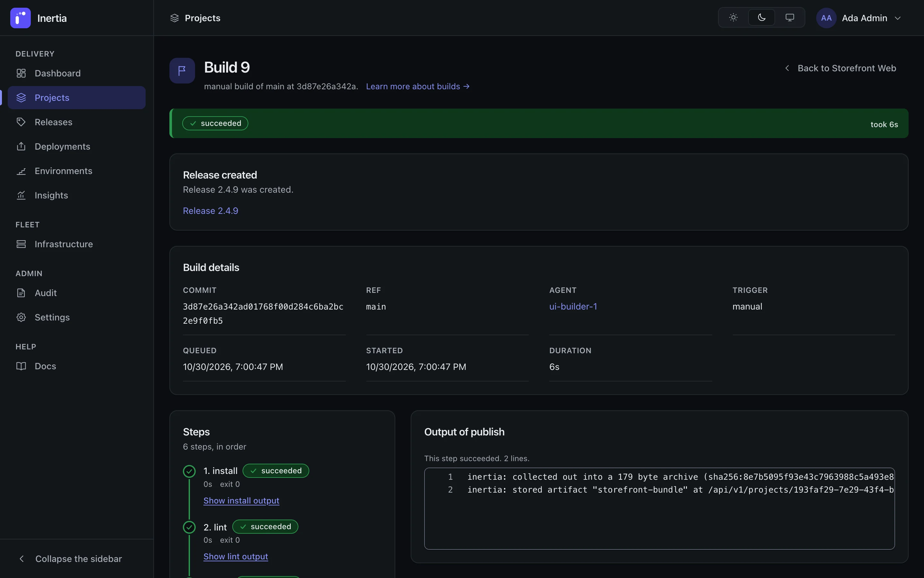Click the Audit document icon
This screenshot has height=578, width=924.
[21, 293]
